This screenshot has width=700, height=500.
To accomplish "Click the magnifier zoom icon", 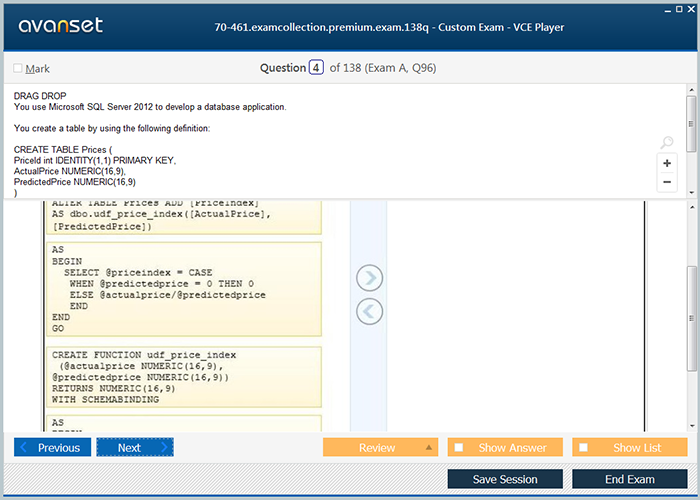I will [x=667, y=142].
